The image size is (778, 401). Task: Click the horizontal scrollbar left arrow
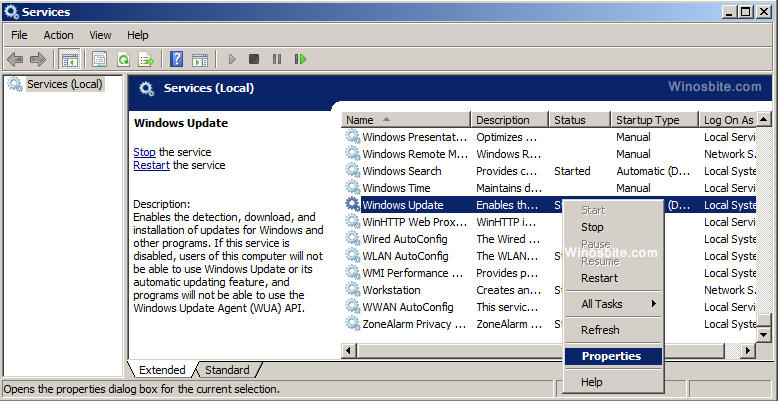348,350
